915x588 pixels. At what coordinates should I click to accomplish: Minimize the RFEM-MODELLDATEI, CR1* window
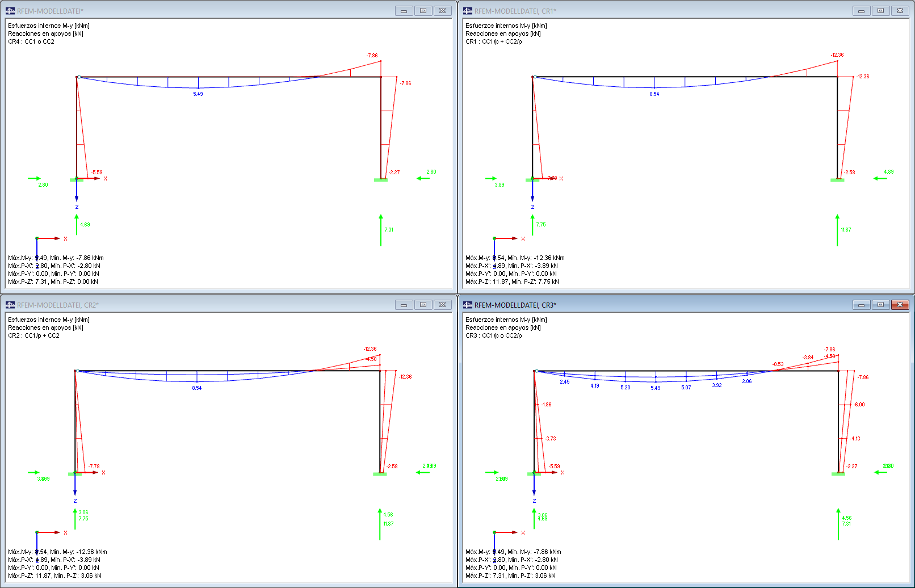click(x=862, y=11)
